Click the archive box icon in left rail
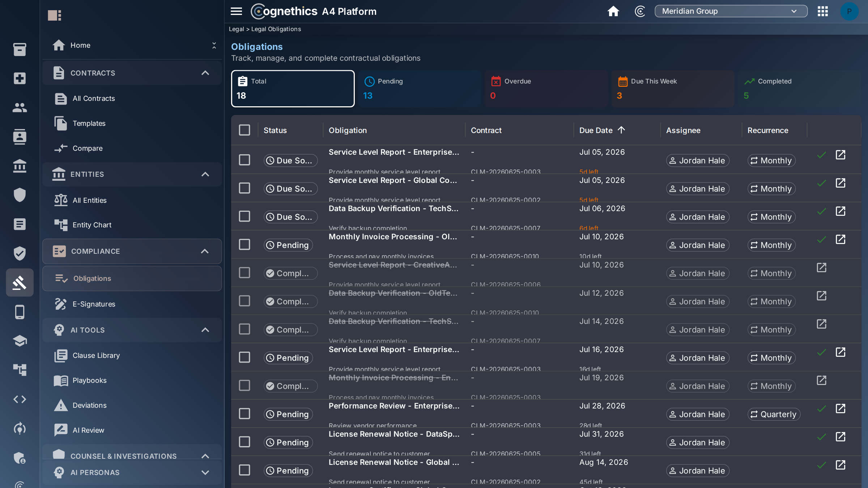The height and width of the screenshot is (488, 868). pyautogui.click(x=20, y=49)
